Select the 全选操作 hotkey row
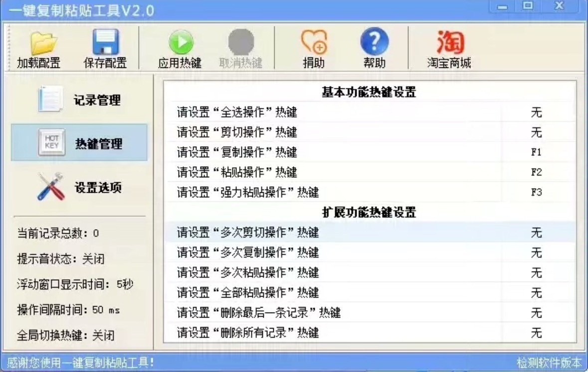The image size is (588, 372). point(371,112)
